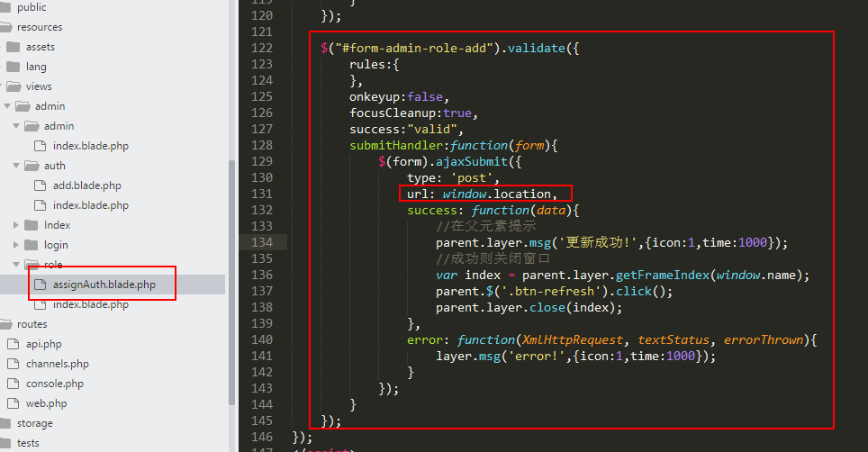
Task: Click the Index folder icon
Action: pyautogui.click(x=32, y=225)
